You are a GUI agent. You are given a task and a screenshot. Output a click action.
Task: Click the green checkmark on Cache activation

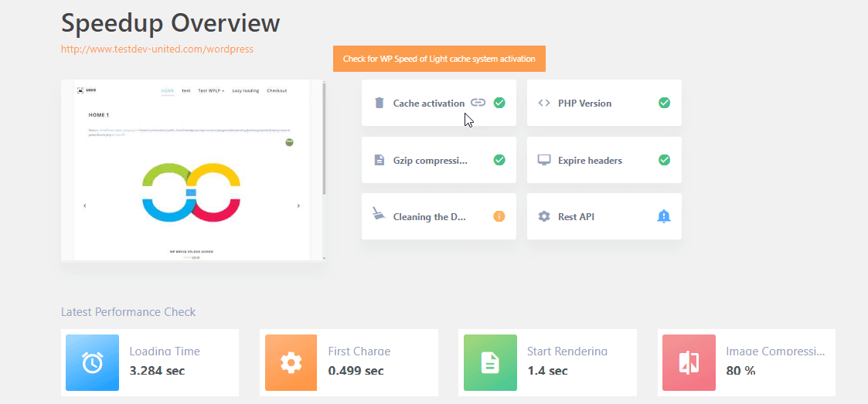499,103
